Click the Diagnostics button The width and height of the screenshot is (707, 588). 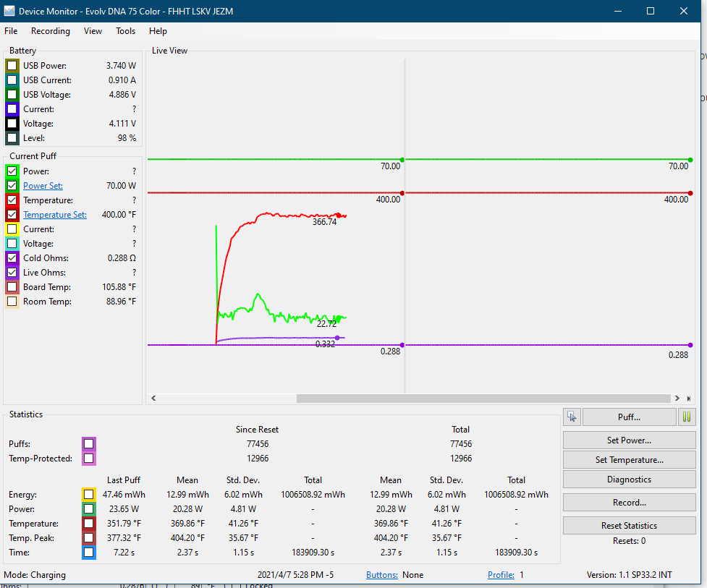click(x=629, y=480)
